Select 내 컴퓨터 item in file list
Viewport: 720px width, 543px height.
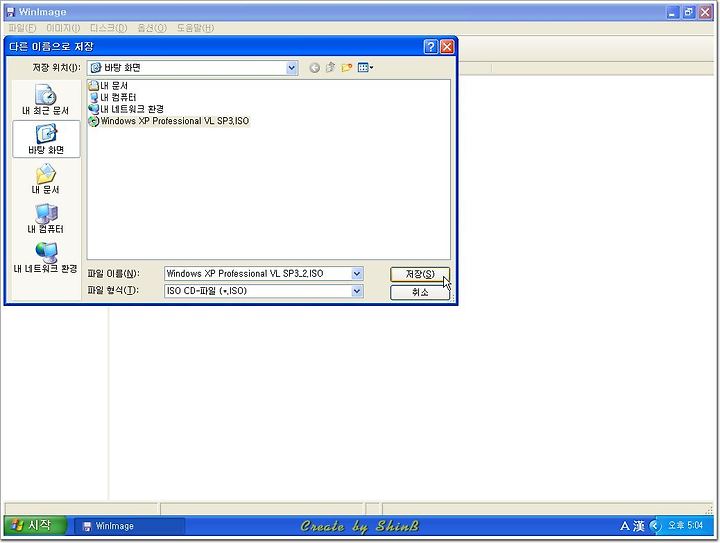click(112, 97)
